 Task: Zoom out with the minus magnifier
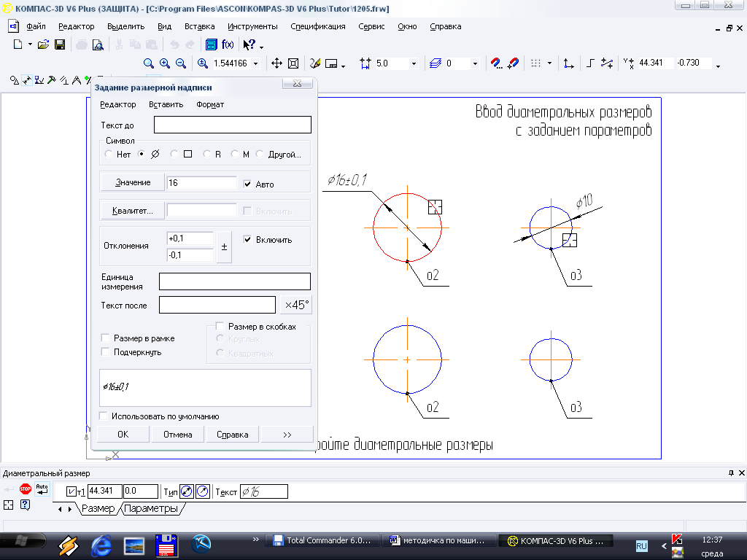[181, 63]
